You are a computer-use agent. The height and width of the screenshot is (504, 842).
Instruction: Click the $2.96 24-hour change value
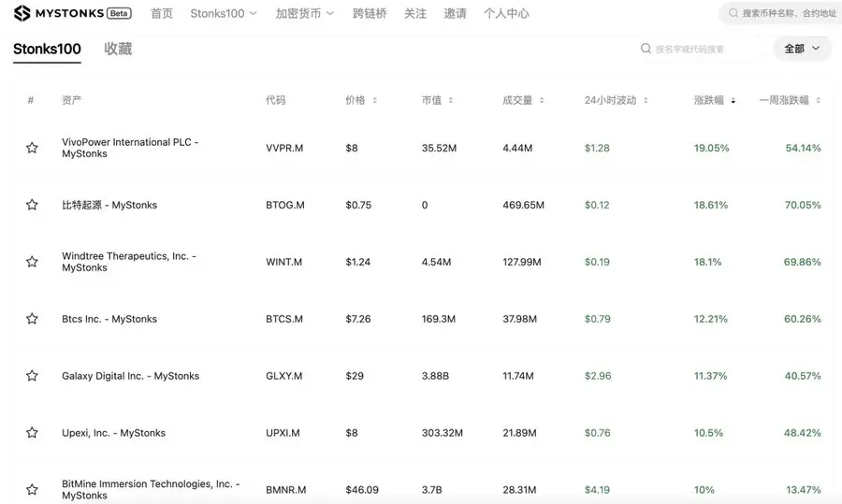(598, 376)
